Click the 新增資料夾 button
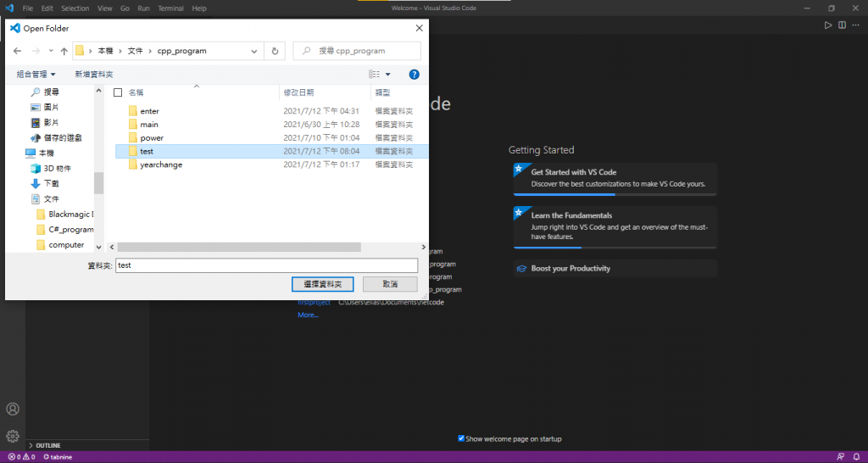Viewport: 868px width, 463px height. point(94,75)
